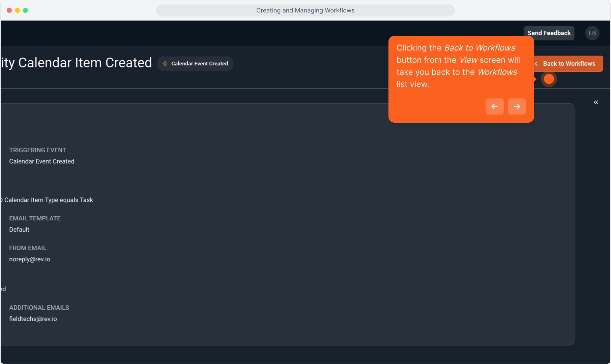Screen dimensions: 611x364
Task: Click the left chevron on Back to Workflows
Action: [x=536, y=64]
